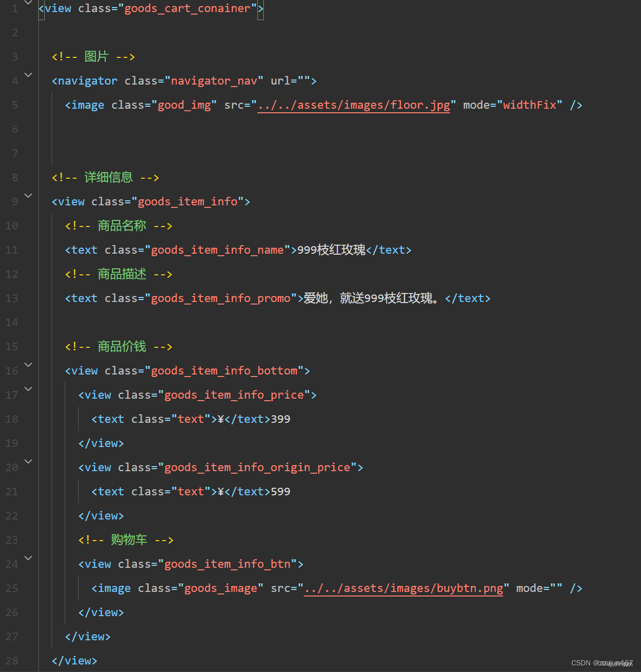Click the class value "goods_cart_conainer"
The width and height of the screenshot is (641, 672).
pyautogui.click(x=187, y=9)
